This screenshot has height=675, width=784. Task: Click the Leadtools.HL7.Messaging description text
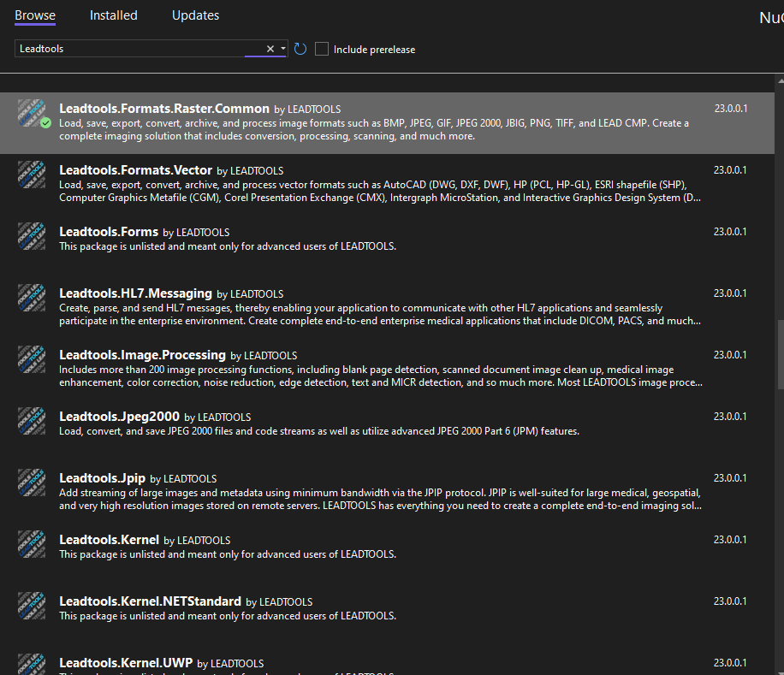click(380, 314)
